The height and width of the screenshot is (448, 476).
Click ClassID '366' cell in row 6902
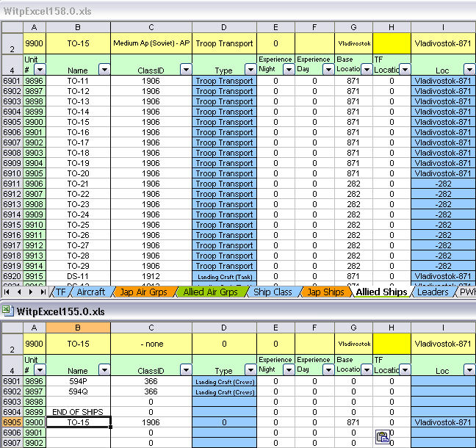click(151, 391)
